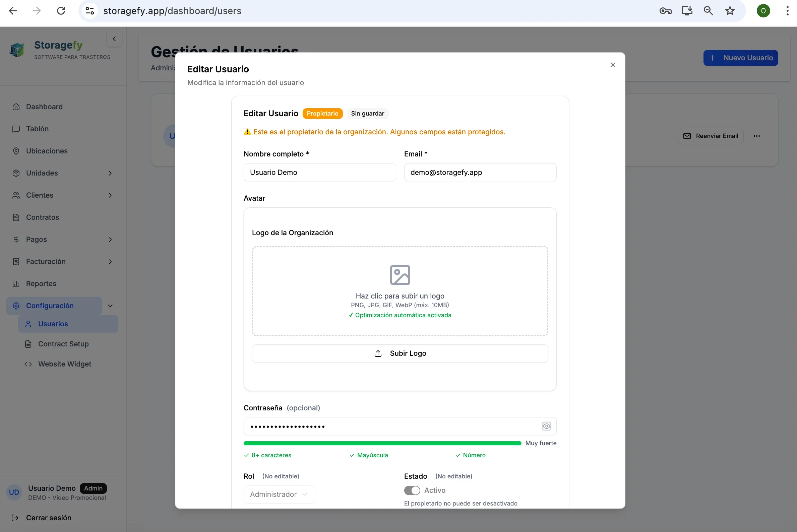The width and height of the screenshot is (797, 532).
Task: Collapse the Configuración section chevron
Action: tap(110, 306)
